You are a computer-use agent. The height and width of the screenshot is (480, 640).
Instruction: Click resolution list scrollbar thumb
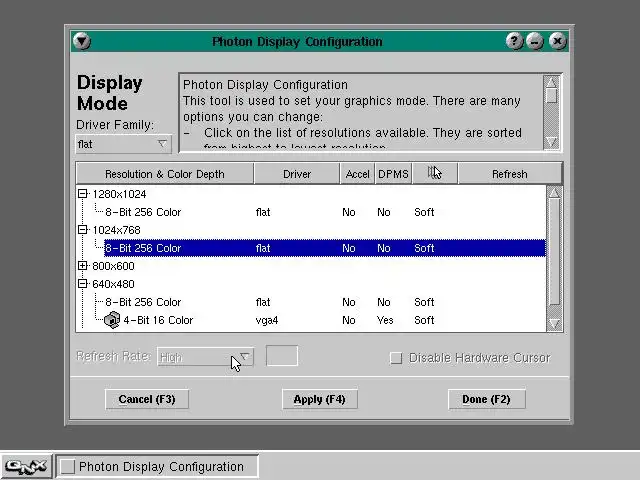point(554,252)
